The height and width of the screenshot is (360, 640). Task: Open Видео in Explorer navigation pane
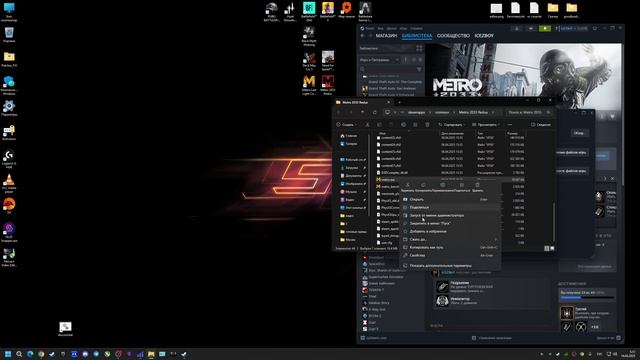click(351, 200)
